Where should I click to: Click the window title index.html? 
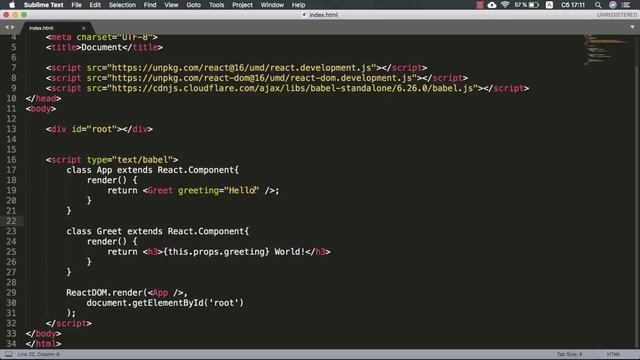pos(323,15)
